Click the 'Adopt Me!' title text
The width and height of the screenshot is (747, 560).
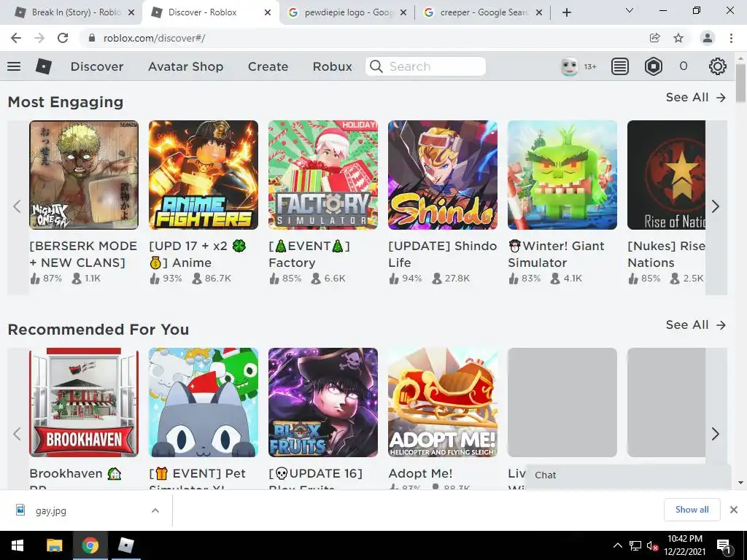point(420,473)
